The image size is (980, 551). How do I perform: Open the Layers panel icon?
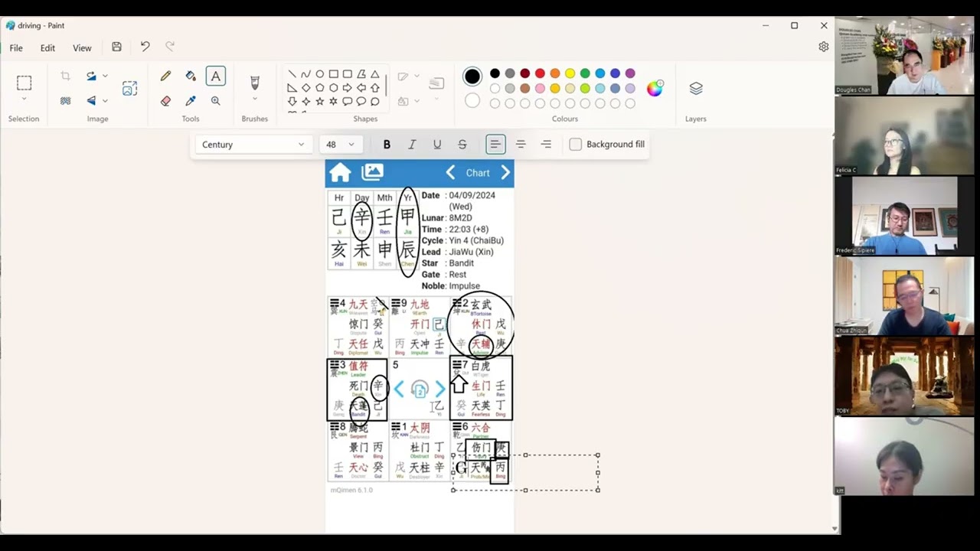(696, 89)
